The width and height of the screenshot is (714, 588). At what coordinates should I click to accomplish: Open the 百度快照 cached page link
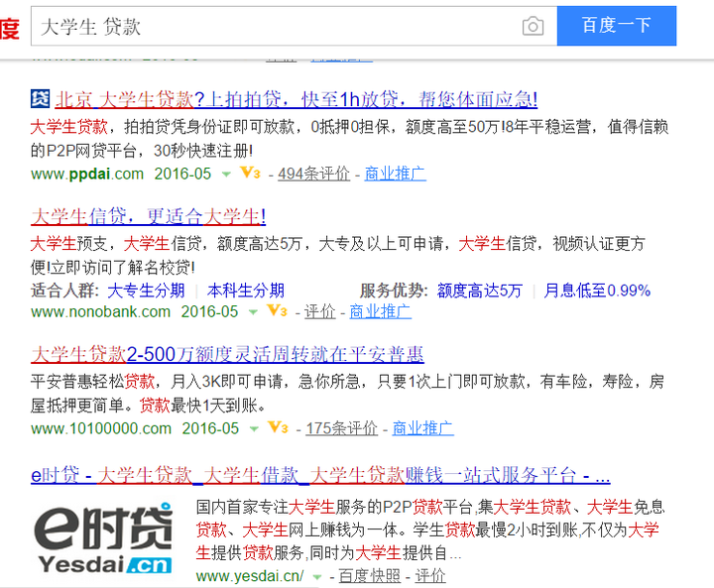(x=369, y=576)
